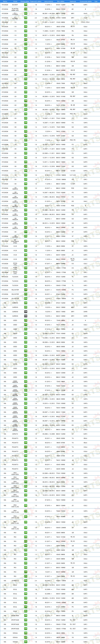Click body code LD in Cerato row
Viewport: 100px width, 644px height.
73,434
